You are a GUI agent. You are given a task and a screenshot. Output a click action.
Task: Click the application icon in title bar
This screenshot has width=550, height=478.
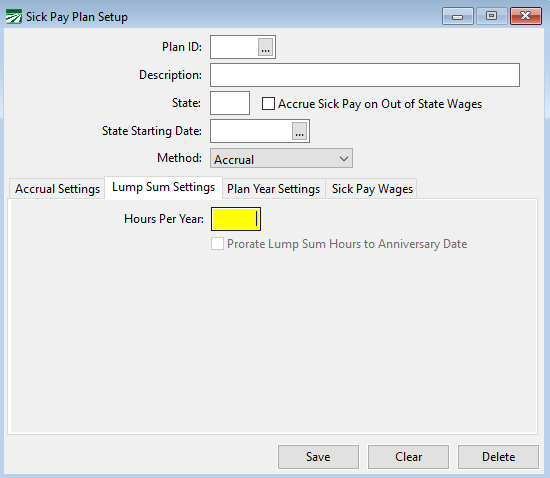(x=14, y=16)
